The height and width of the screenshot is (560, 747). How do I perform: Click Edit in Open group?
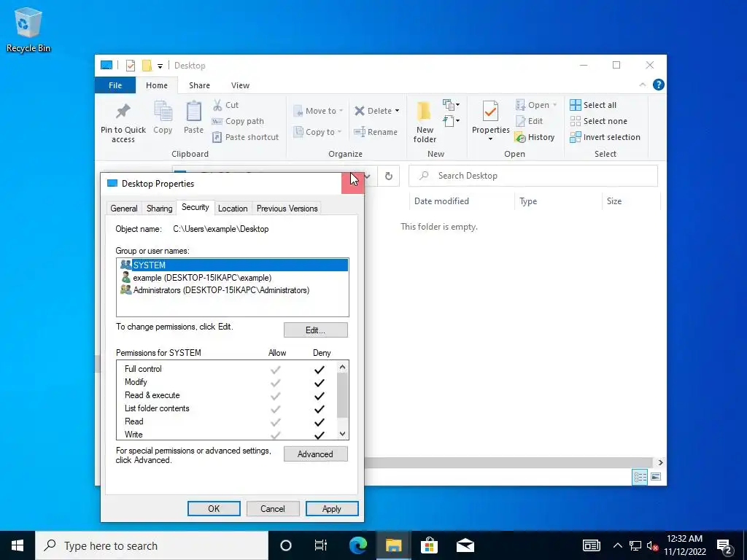tap(530, 121)
